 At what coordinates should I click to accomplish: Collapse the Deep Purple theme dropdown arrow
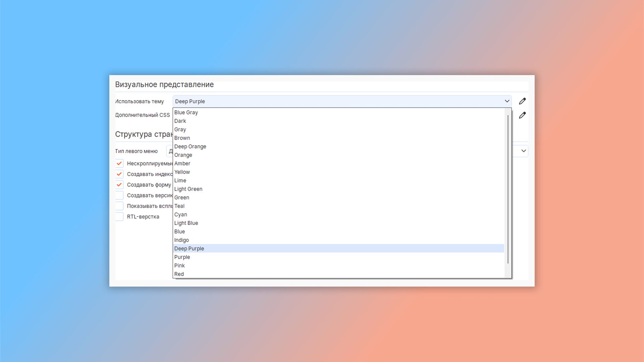(507, 101)
